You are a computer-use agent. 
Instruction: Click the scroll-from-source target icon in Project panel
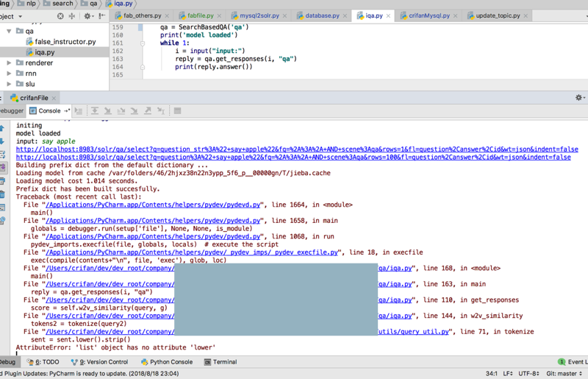coord(60,16)
